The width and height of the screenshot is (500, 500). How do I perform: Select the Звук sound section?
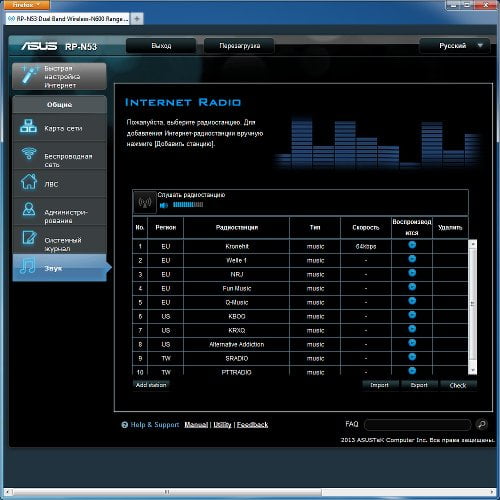click(60, 268)
